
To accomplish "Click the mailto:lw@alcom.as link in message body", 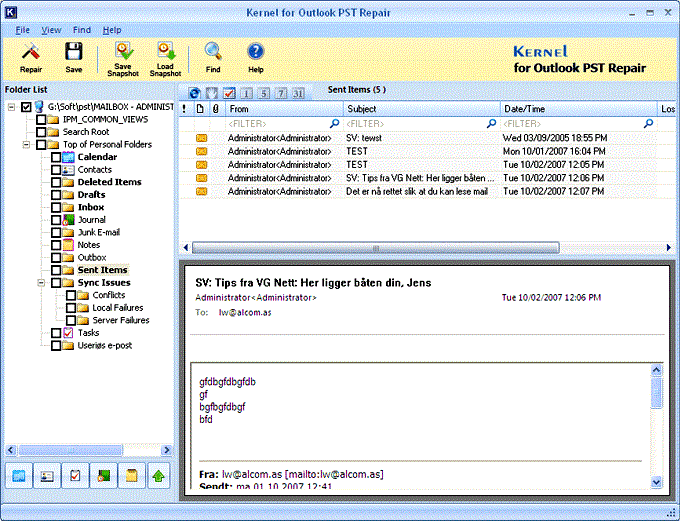I will click(334, 474).
